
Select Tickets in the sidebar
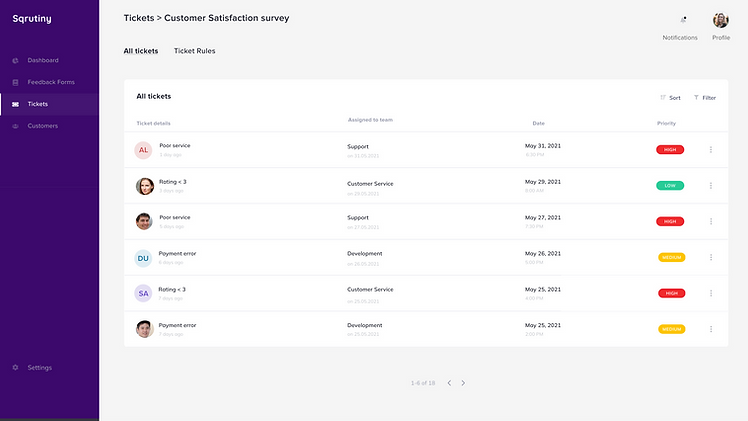(x=38, y=104)
